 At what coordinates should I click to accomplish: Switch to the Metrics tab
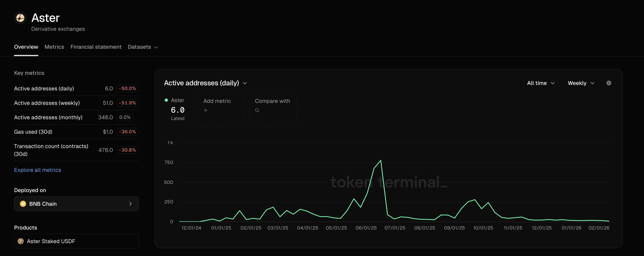coord(54,47)
